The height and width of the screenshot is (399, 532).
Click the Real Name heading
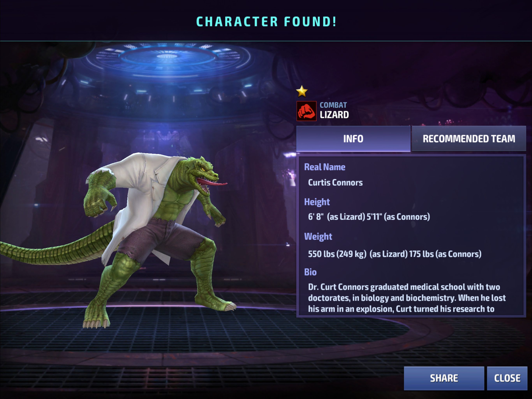point(325,167)
